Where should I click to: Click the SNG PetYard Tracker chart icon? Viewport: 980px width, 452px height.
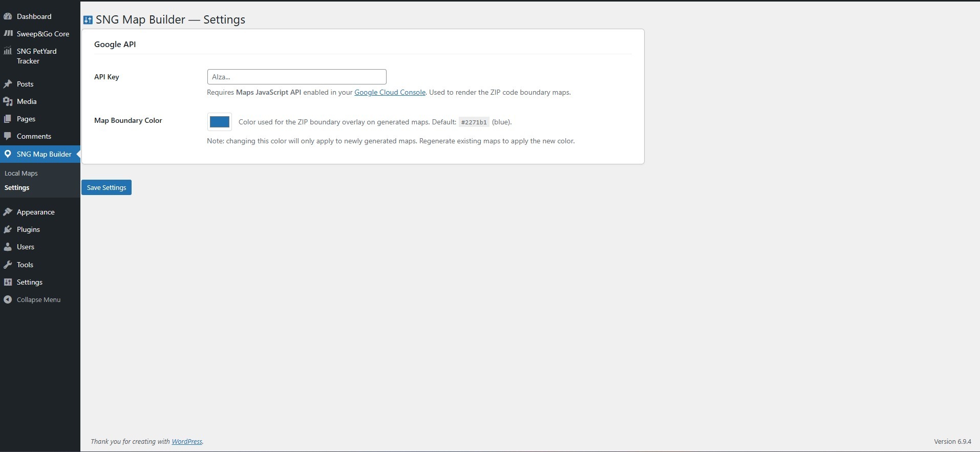pyautogui.click(x=8, y=51)
